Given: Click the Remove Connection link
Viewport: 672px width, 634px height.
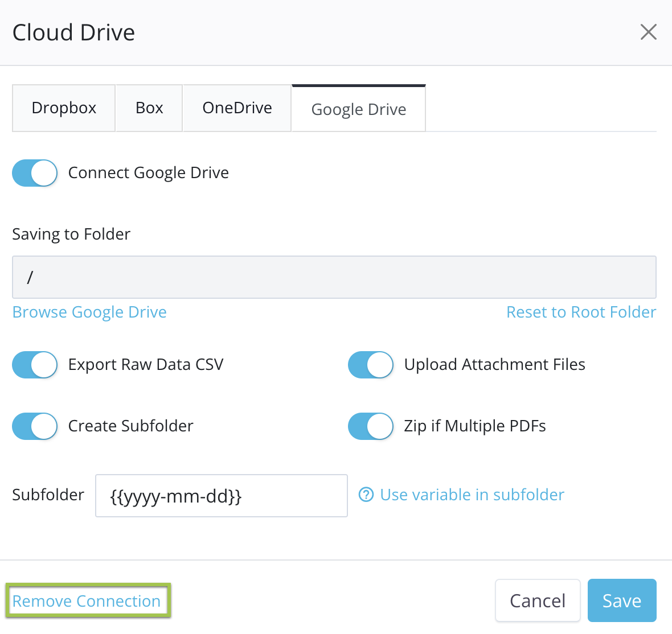Looking at the screenshot, I should point(87,601).
